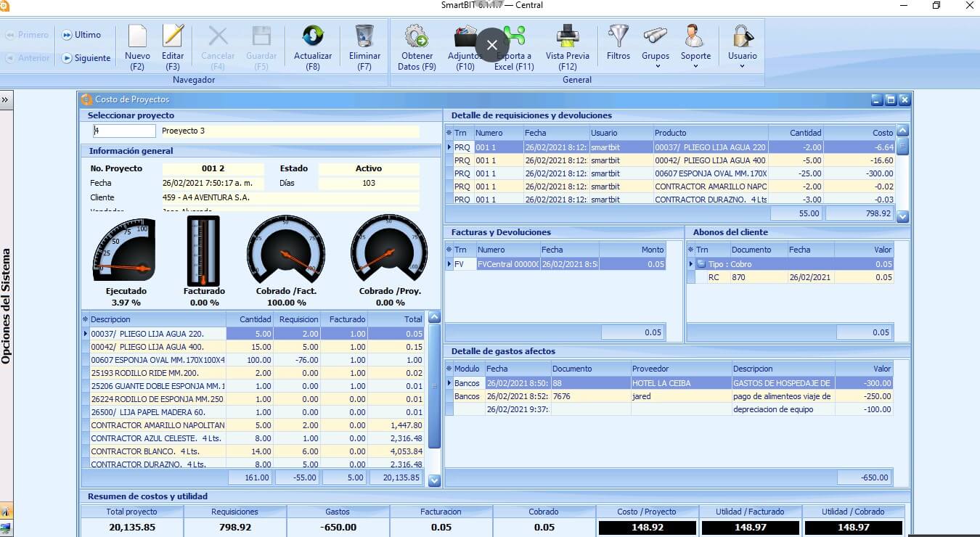The width and height of the screenshot is (980, 537).
Task: Click Exporta a Excel (F11) icon
Action: pyautogui.click(x=514, y=36)
